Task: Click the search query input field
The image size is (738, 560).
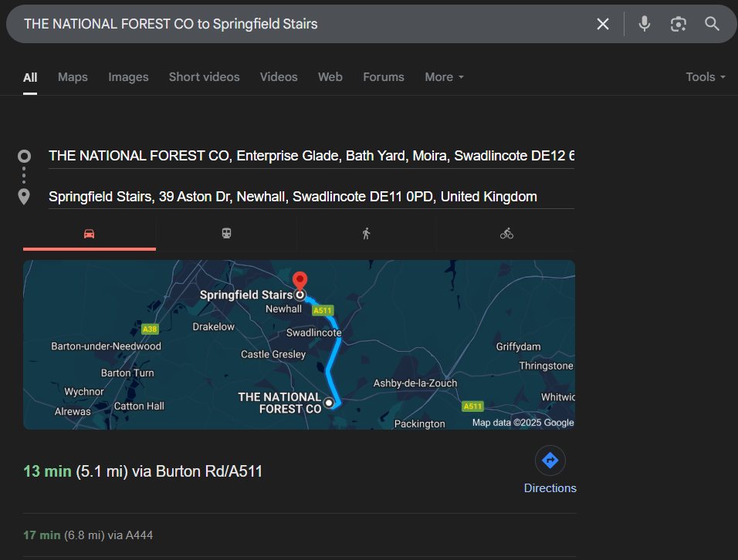Action: [301, 24]
